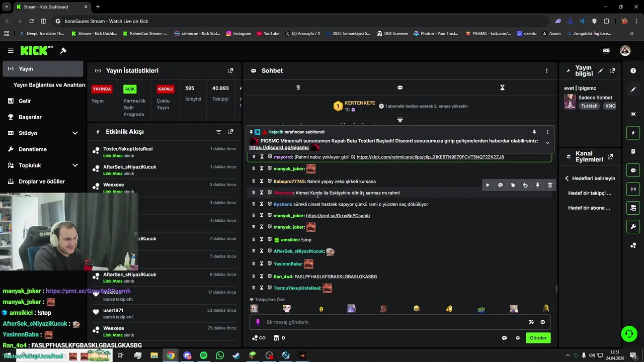Open the discord.gg/pigsmc link
This screenshot has width=644, height=362.
coord(279,148)
